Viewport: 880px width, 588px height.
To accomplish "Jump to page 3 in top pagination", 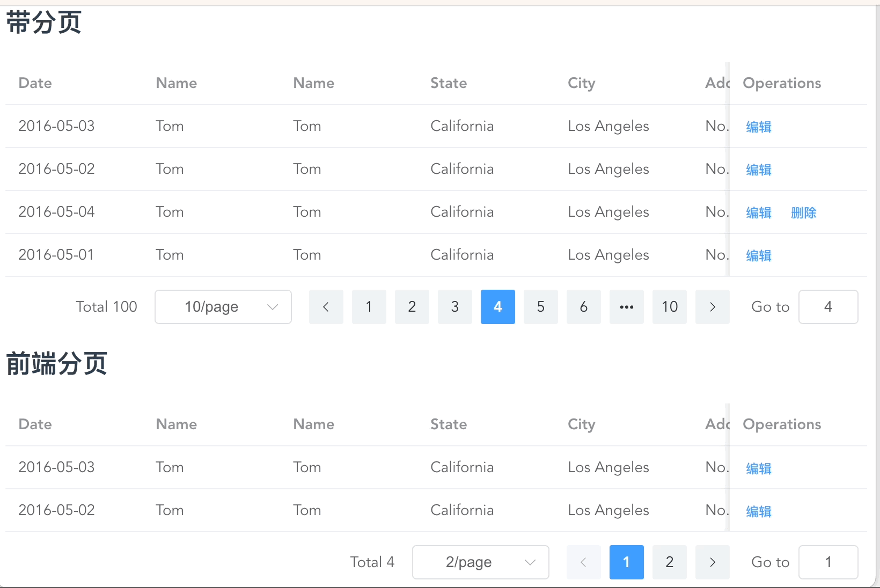I will pos(454,307).
